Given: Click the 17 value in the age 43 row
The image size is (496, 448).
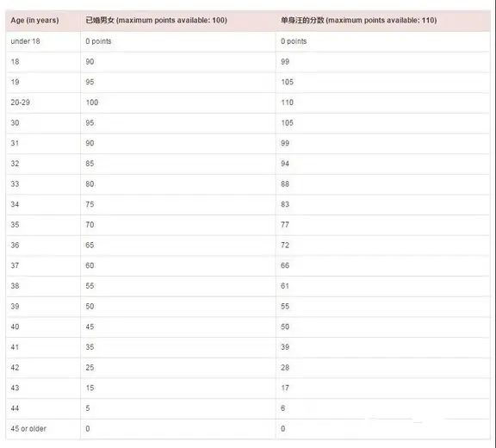Looking at the screenshot, I should click(x=285, y=388).
